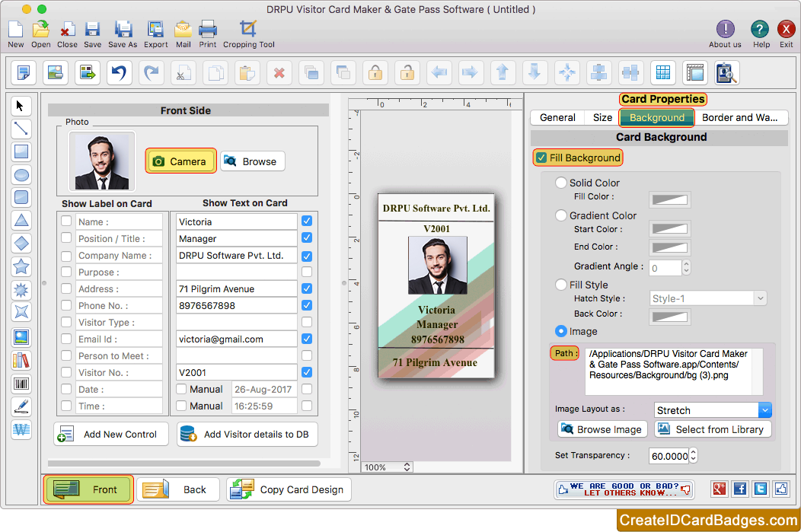Share via Twitter icon
Screen dimensions: 801x532
[x=761, y=489]
